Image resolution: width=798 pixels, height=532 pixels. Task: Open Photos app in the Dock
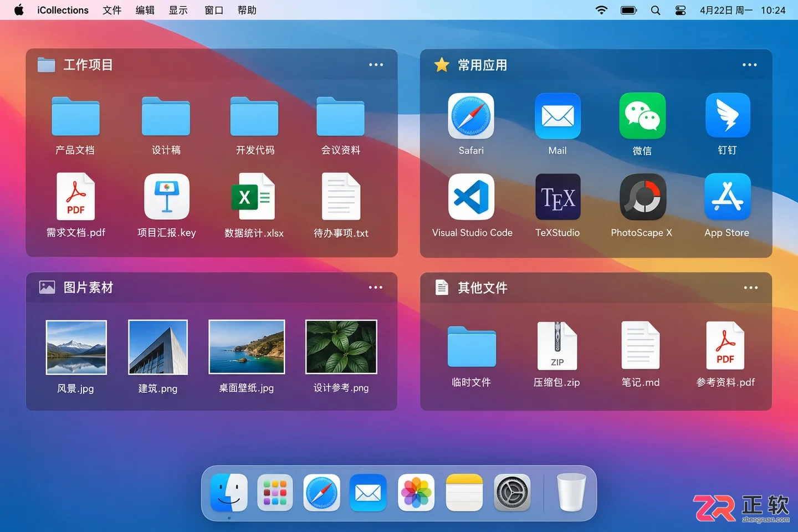click(416, 493)
